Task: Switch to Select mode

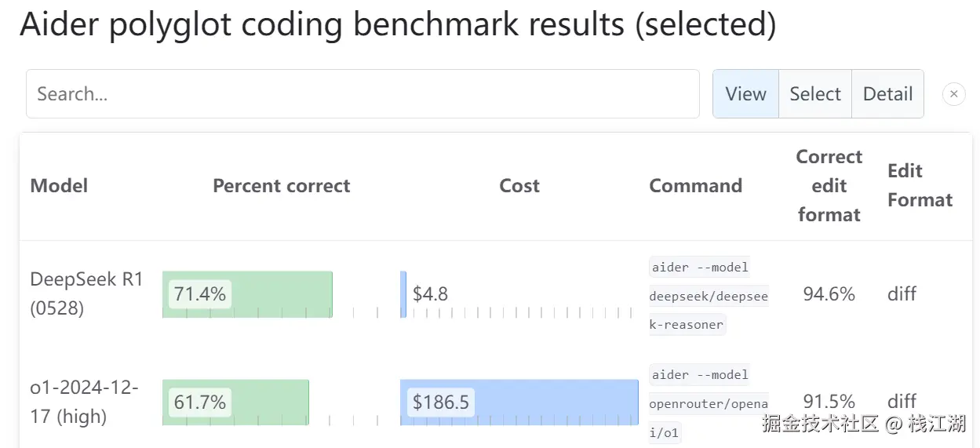Action: click(x=814, y=94)
